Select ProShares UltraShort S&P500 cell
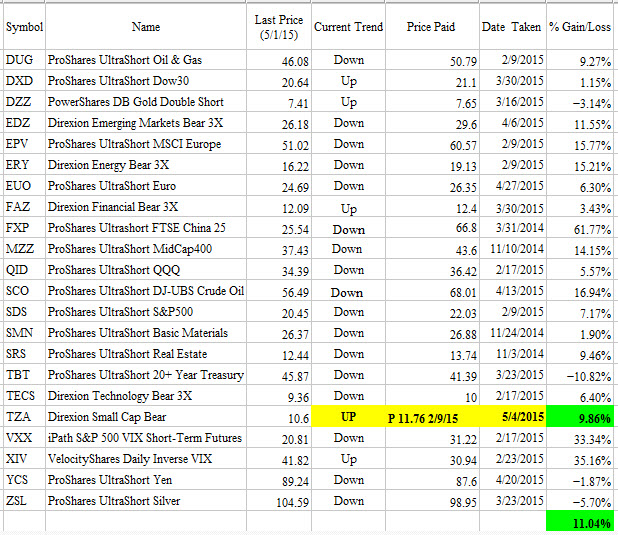The height and width of the screenshot is (535, 618). tap(146, 312)
